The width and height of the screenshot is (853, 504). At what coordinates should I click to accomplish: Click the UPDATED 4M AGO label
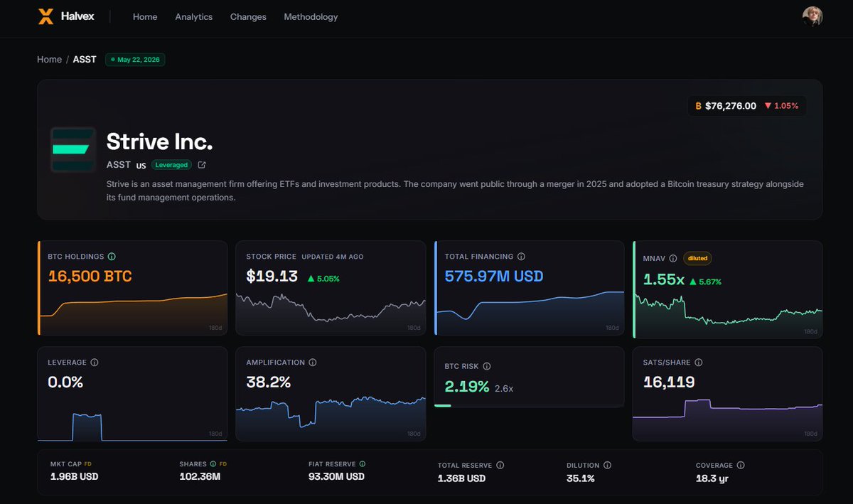point(333,257)
